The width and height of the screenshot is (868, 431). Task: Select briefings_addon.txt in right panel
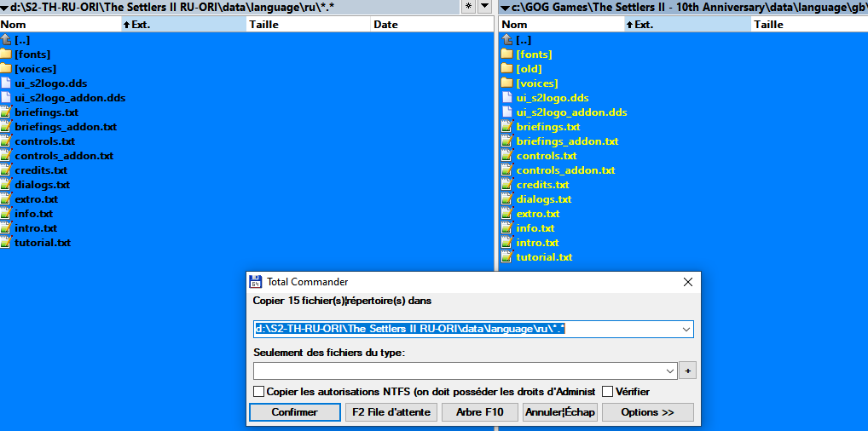pos(567,141)
